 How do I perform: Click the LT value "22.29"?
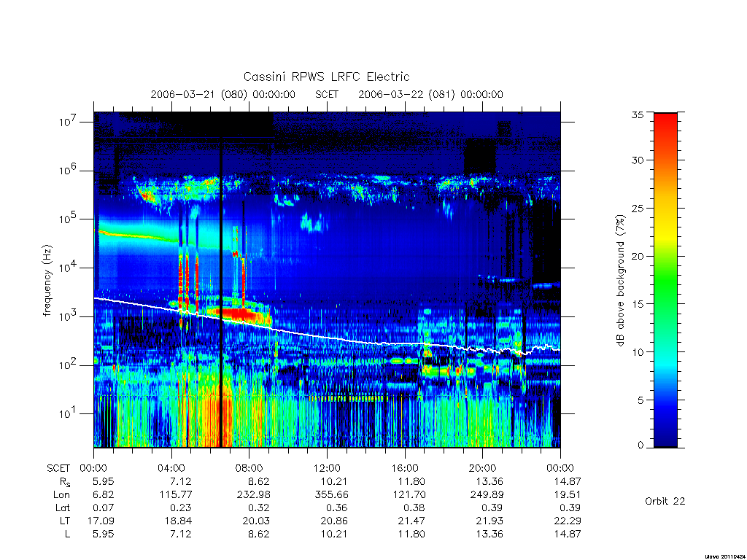pyautogui.click(x=568, y=521)
